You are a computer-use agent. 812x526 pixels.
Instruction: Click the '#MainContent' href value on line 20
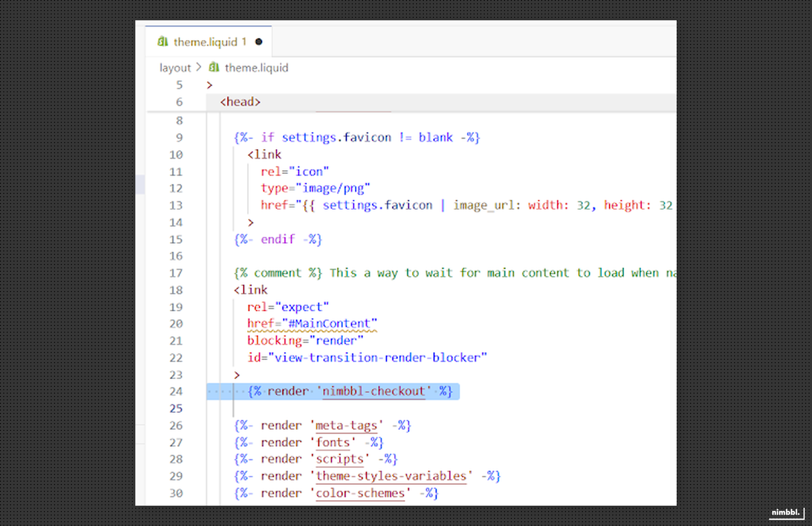pyautogui.click(x=332, y=323)
